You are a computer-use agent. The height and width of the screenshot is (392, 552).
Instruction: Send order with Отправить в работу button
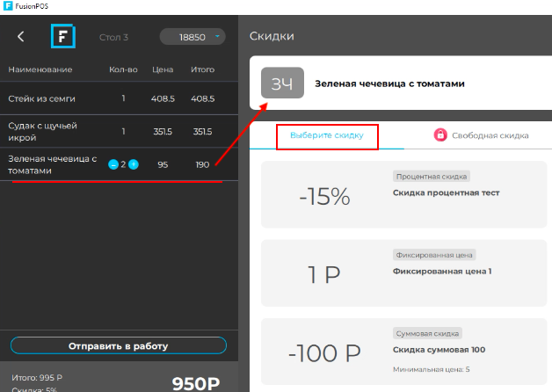pyautogui.click(x=119, y=345)
